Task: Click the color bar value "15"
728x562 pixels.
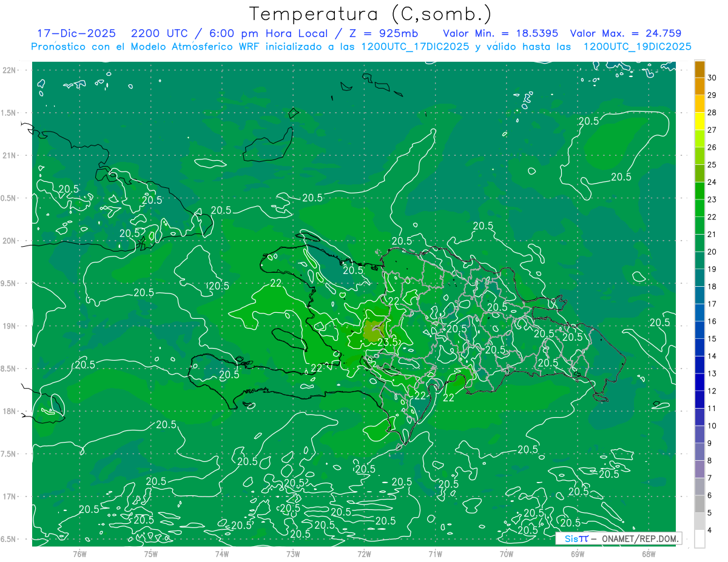Action: (712, 338)
